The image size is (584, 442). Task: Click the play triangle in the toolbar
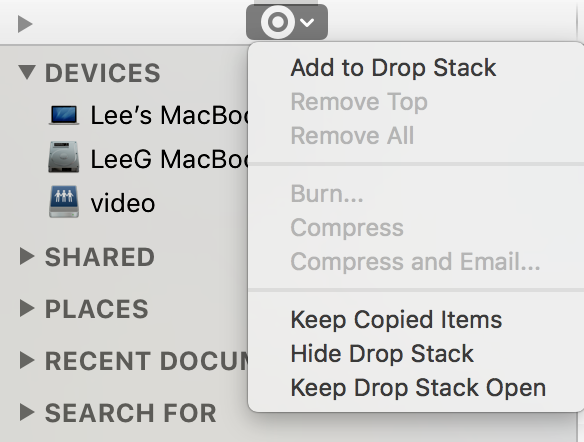point(25,24)
